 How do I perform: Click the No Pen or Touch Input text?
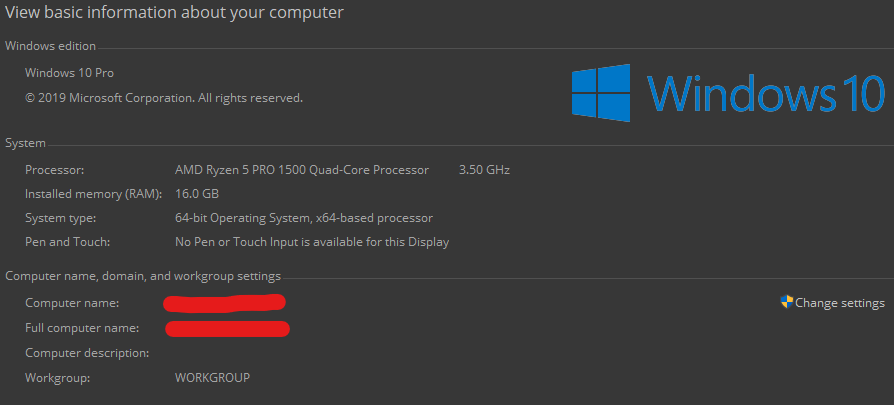pos(312,242)
